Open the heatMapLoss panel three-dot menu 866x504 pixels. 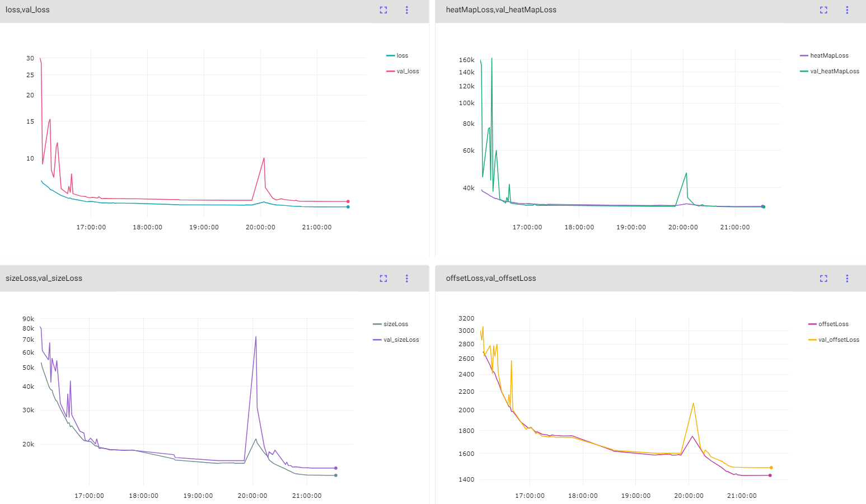coord(847,10)
